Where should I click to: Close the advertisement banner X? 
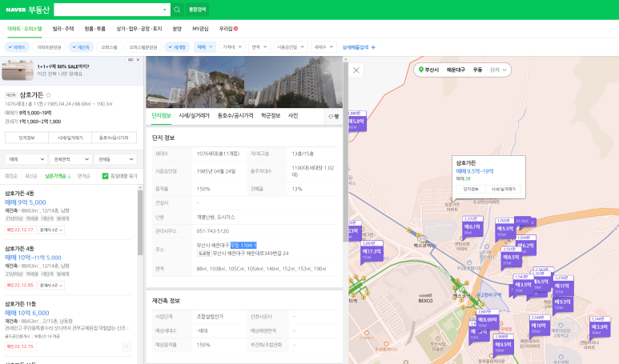click(139, 59)
